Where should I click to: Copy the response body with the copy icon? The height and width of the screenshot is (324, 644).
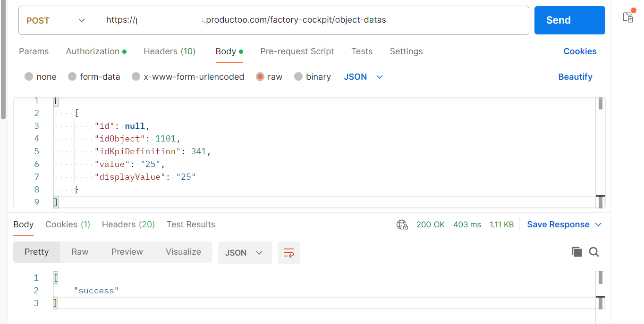pyautogui.click(x=576, y=252)
